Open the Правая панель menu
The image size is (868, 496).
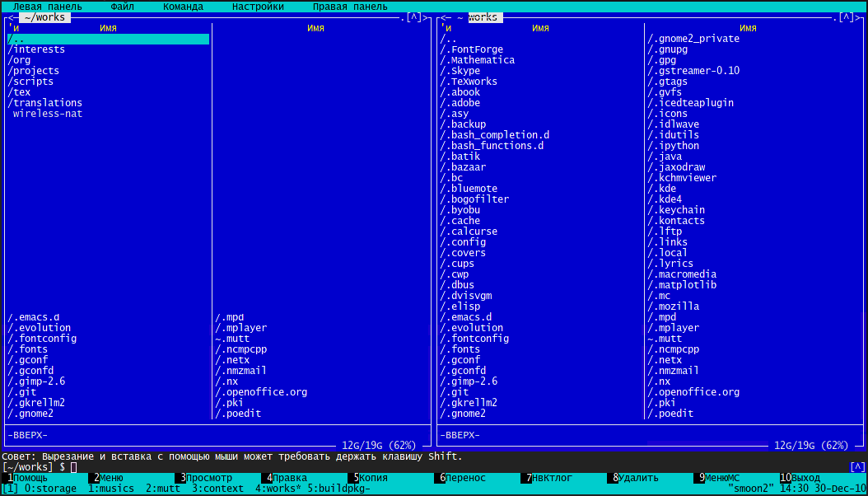[x=350, y=7]
